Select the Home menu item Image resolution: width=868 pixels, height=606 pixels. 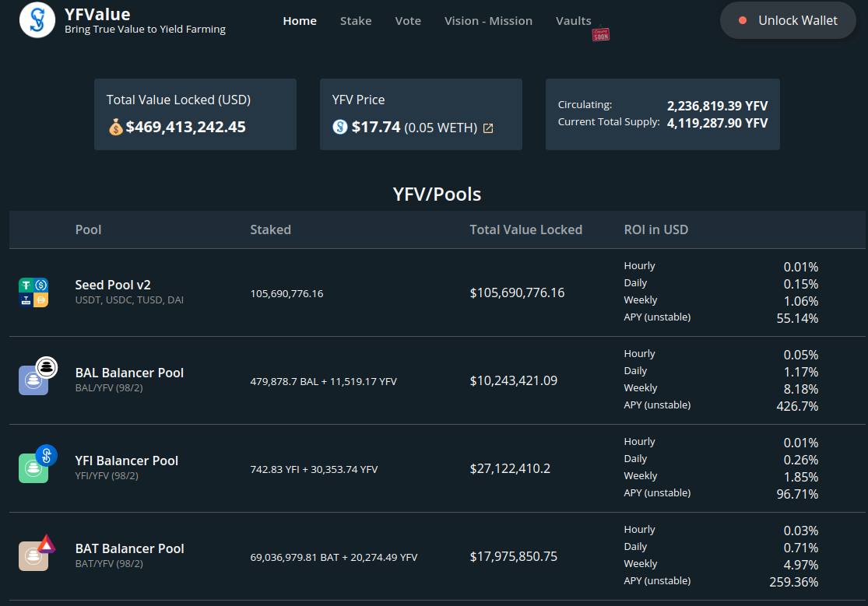[299, 21]
